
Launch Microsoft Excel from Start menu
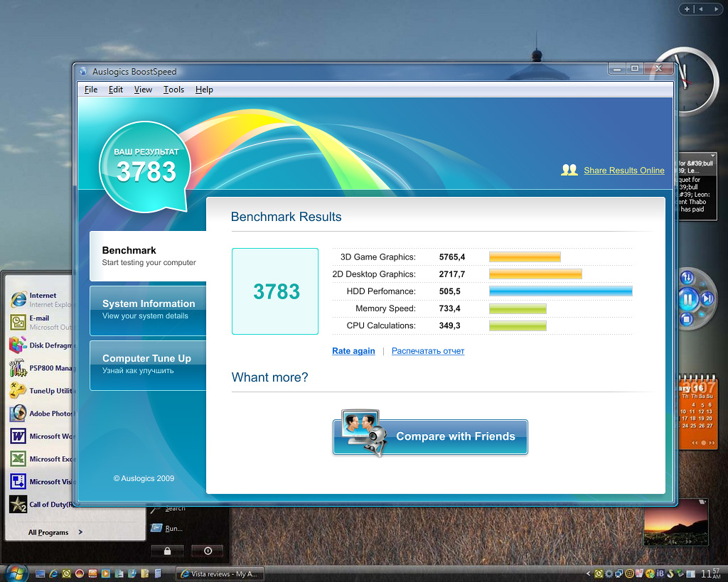41,458
